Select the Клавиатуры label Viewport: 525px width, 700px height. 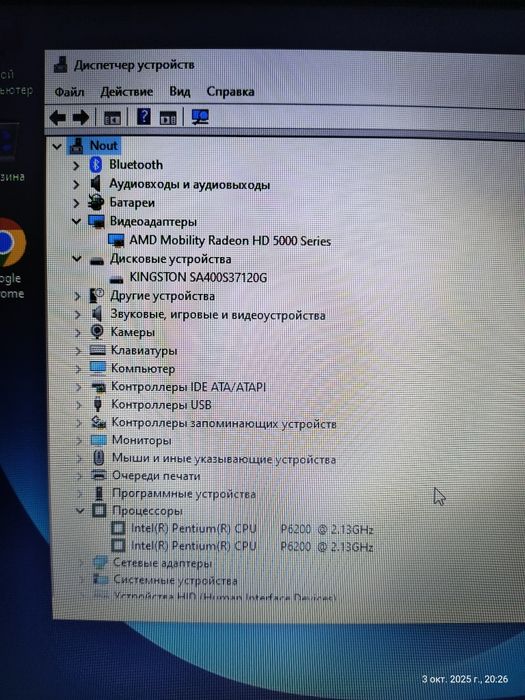pyautogui.click(x=144, y=350)
